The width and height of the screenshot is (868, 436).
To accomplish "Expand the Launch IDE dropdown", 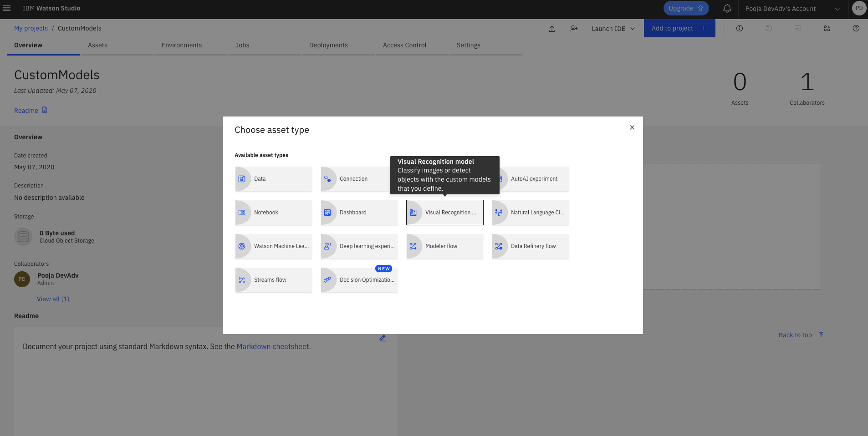I will (613, 29).
